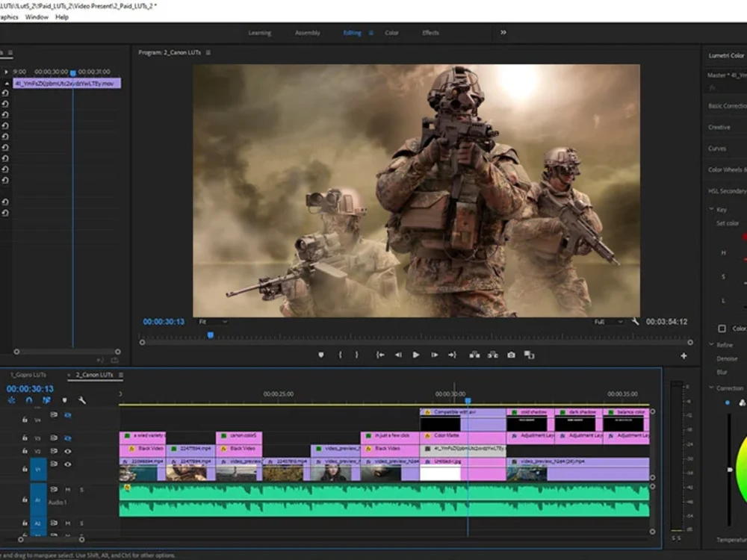Viewport: 747px width, 560px height.
Task: Mute track A1 with M button
Action: pyautogui.click(x=68, y=490)
